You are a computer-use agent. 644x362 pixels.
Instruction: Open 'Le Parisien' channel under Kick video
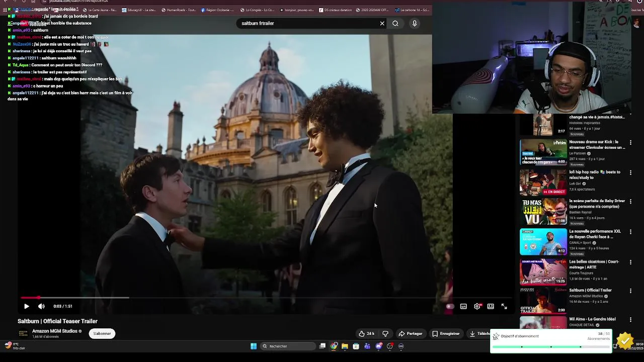pos(578,153)
